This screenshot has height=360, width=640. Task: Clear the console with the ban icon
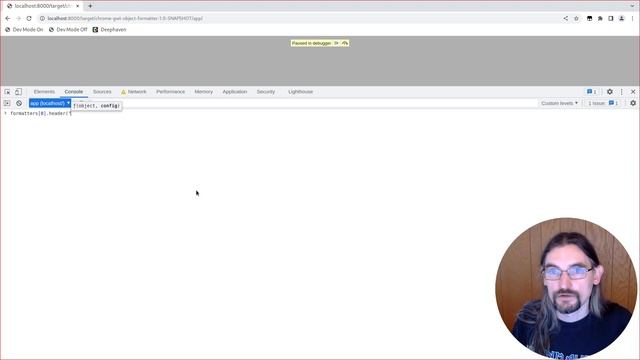[x=19, y=103]
